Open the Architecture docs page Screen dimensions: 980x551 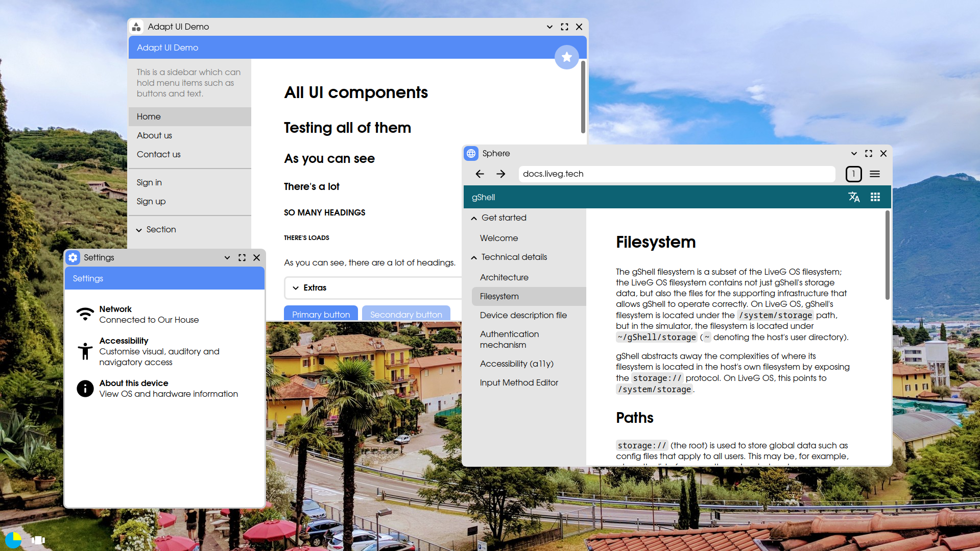(x=504, y=277)
